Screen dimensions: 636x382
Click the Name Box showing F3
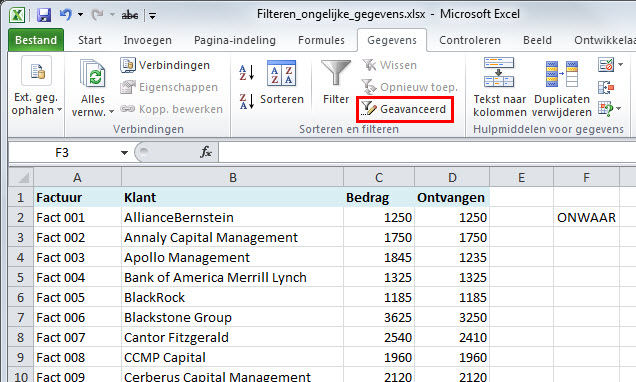tap(62, 153)
